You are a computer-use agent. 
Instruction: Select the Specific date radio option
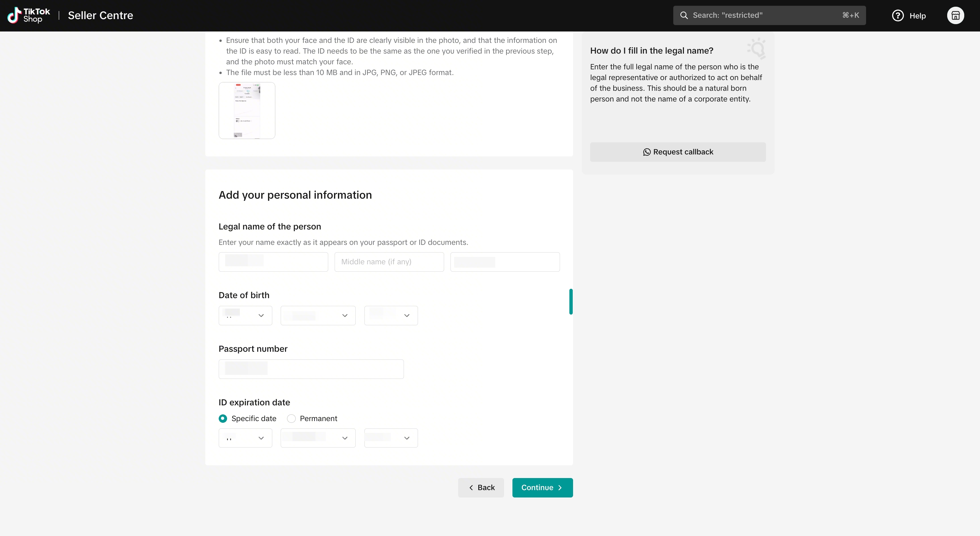(x=223, y=418)
